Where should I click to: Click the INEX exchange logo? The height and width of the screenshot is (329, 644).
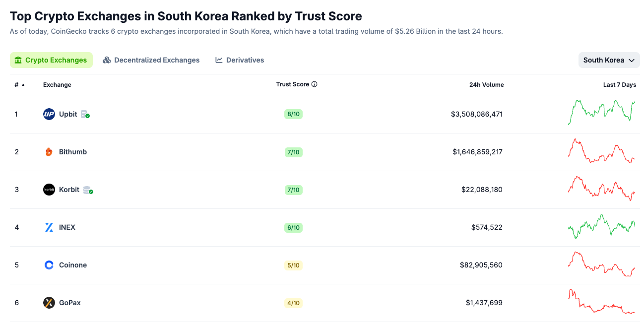tap(49, 227)
